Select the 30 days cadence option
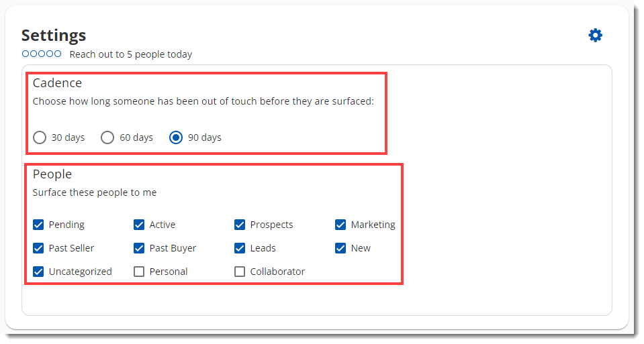Viewport: 644px width, 344px height. pyautogui.click(x=40, y=137)
